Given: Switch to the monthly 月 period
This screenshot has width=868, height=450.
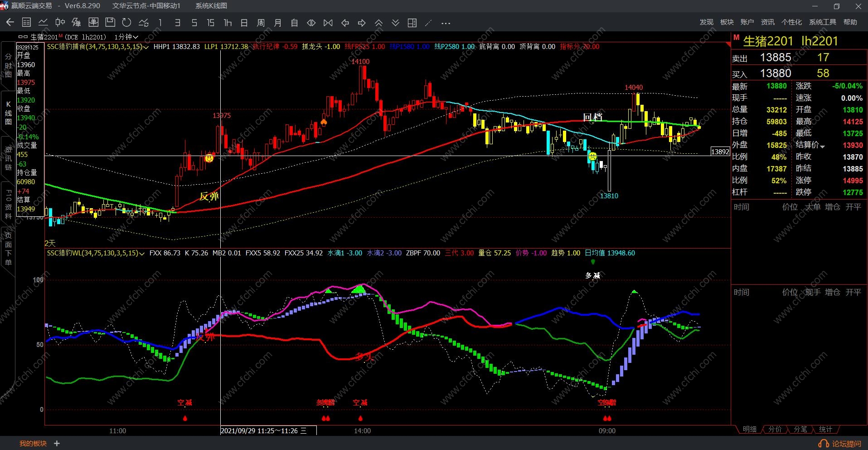Looking at the screenshot, I should (x=278, y=23).
